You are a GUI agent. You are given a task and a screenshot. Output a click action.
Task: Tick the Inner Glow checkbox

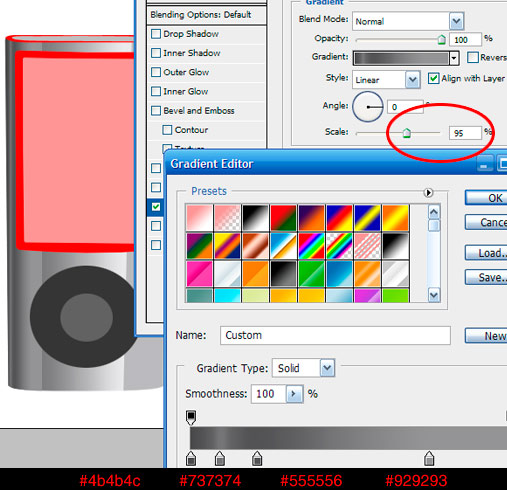click(x=156, y=91)
